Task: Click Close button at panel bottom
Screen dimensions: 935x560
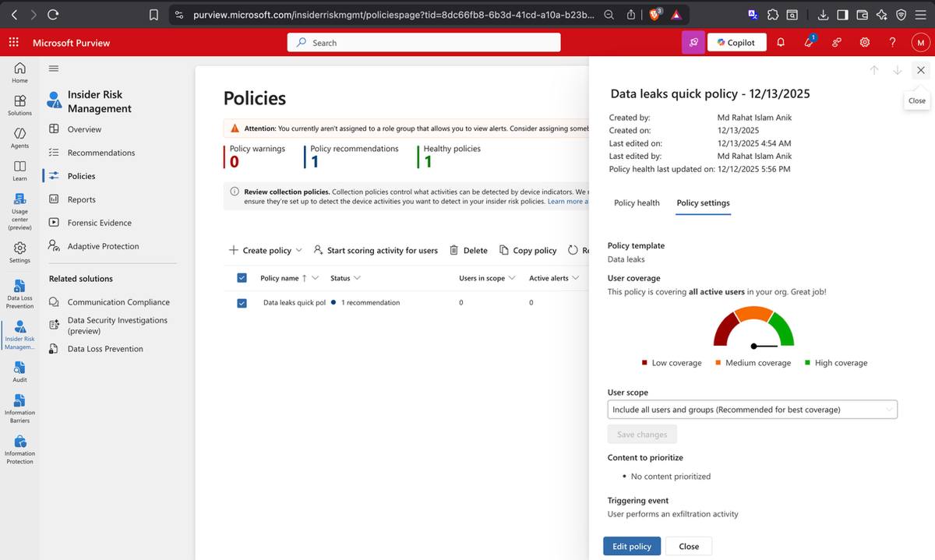Action: click(x=689, y=546)
